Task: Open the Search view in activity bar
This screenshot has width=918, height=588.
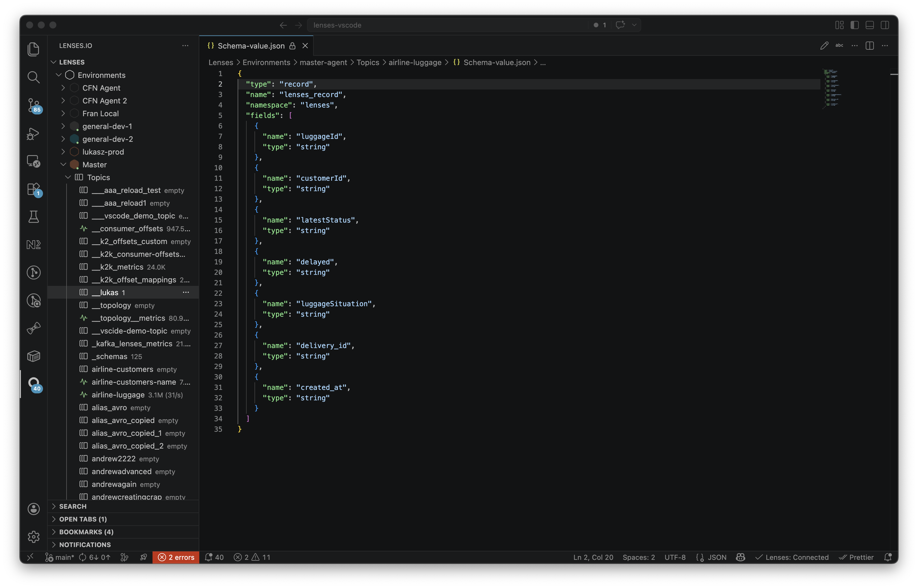Action: pos(34,77)
